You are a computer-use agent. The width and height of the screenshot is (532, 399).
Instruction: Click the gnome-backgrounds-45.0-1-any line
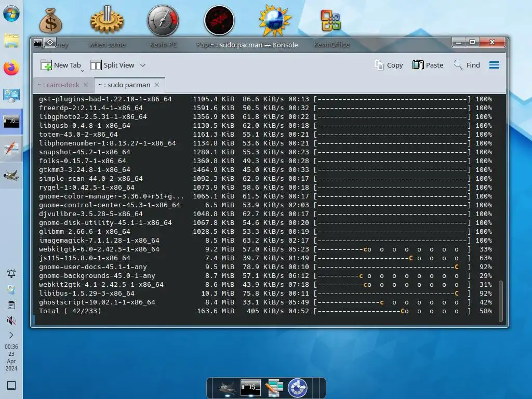(265, 276)
